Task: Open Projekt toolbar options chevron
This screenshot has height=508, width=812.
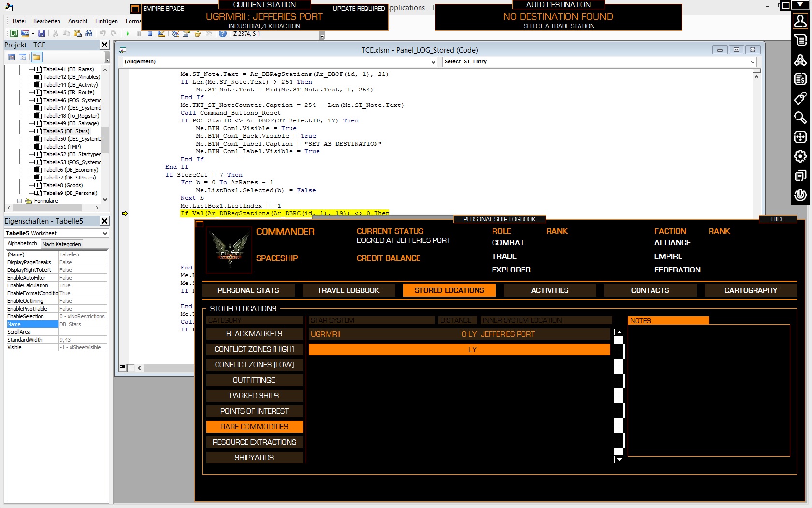Action: [107, 58]
